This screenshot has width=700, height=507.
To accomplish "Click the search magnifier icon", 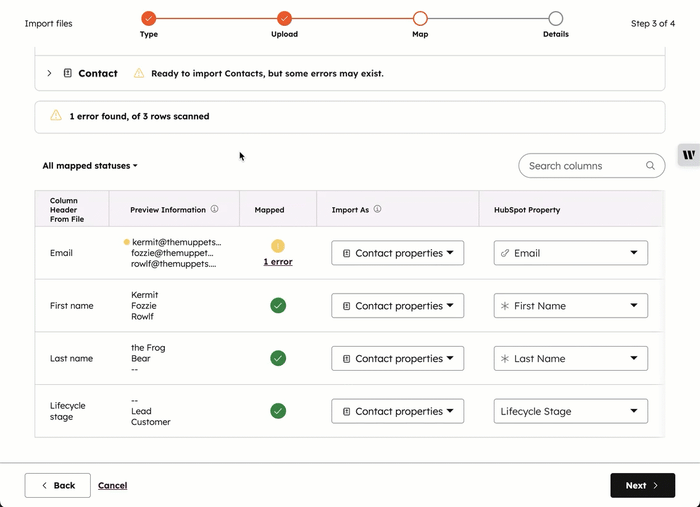I will [x=650, y=166].
